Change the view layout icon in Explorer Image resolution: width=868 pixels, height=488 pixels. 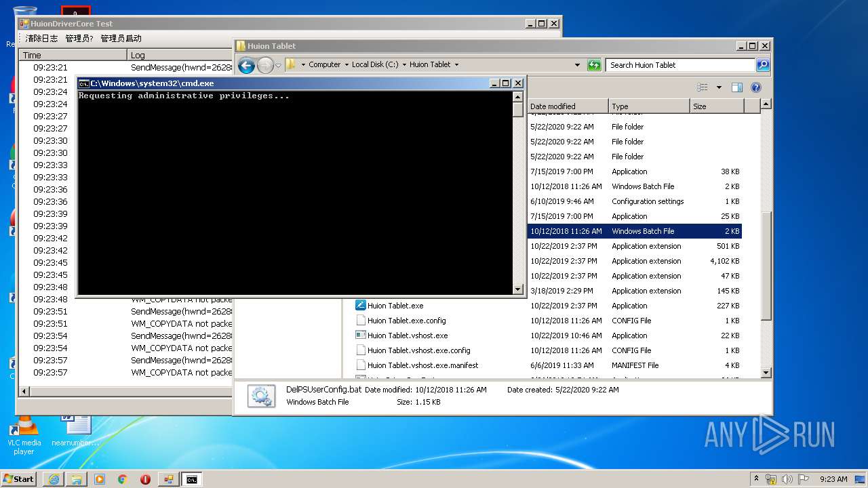pyautogui.click(x=703, y=87)
